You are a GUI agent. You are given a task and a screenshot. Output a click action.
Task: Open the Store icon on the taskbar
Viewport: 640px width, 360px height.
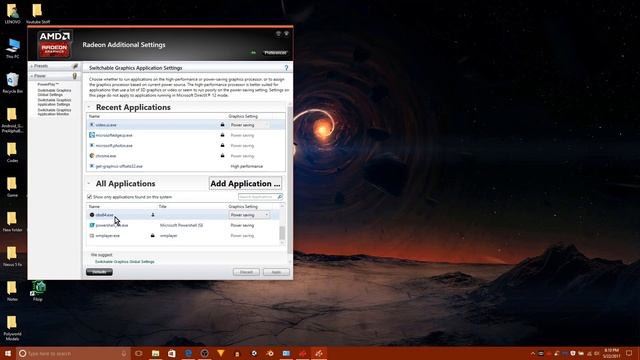pyautogui.click(x=172, y=353)
